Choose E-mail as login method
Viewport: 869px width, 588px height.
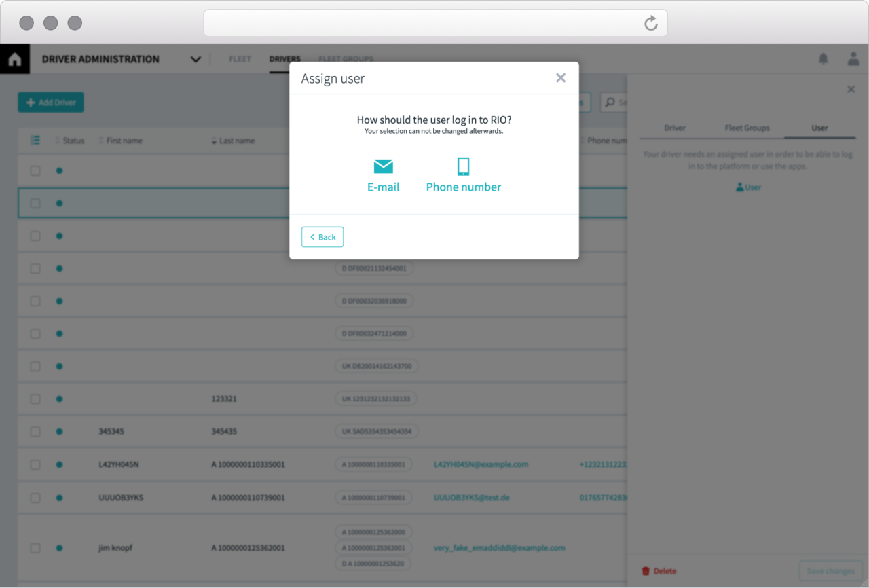click(383, 176)
